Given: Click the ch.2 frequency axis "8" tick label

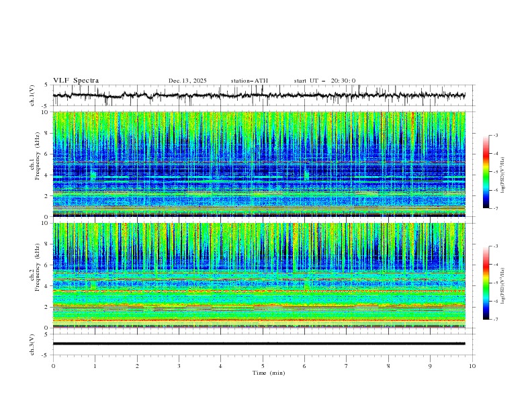Looking at the screenshot, I should 48,244.
